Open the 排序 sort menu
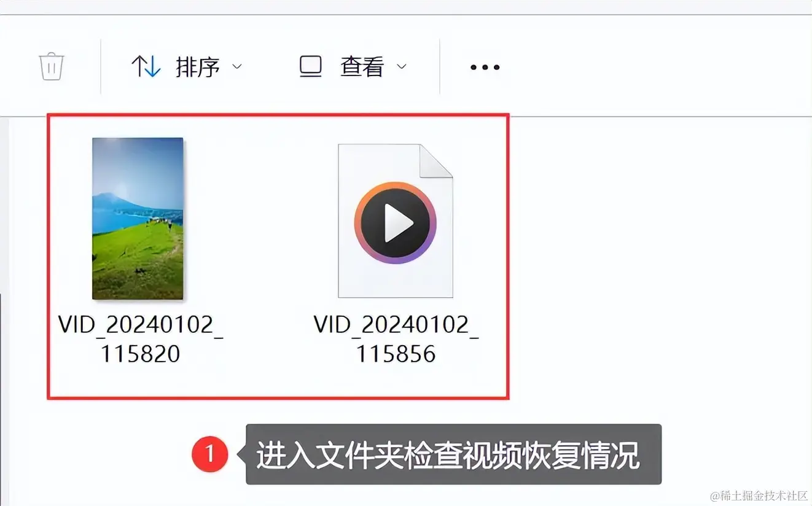The image size is (812, 506). (187, 66)
